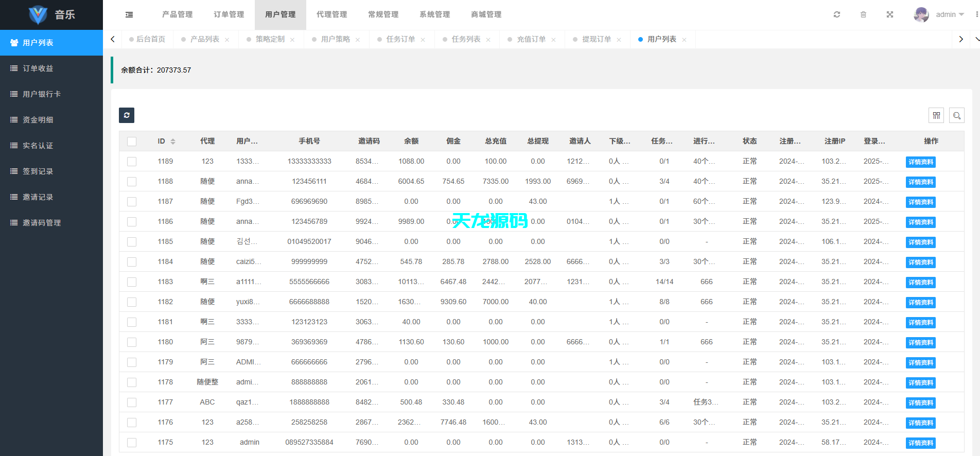Click the 资金明细 sidebar list icon
Image resolution: width=980 pixels, height=456 pixels.
pos(14,120)
